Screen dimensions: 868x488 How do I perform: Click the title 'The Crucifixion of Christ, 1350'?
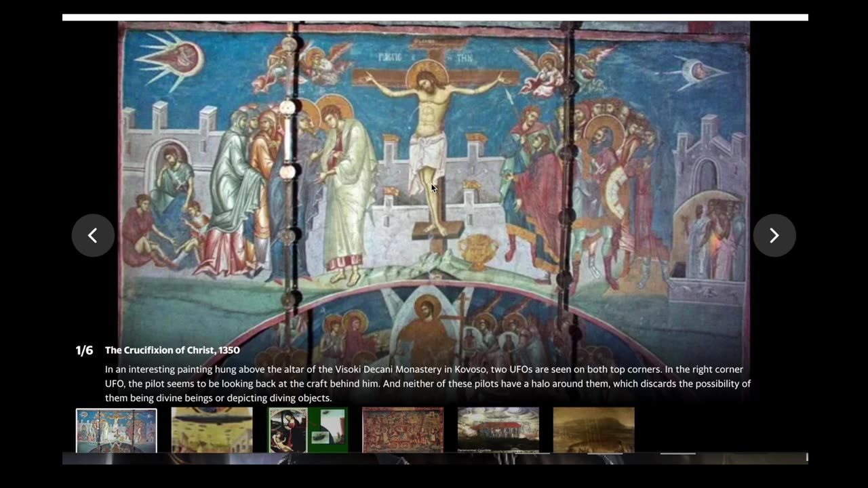[172, 350]
